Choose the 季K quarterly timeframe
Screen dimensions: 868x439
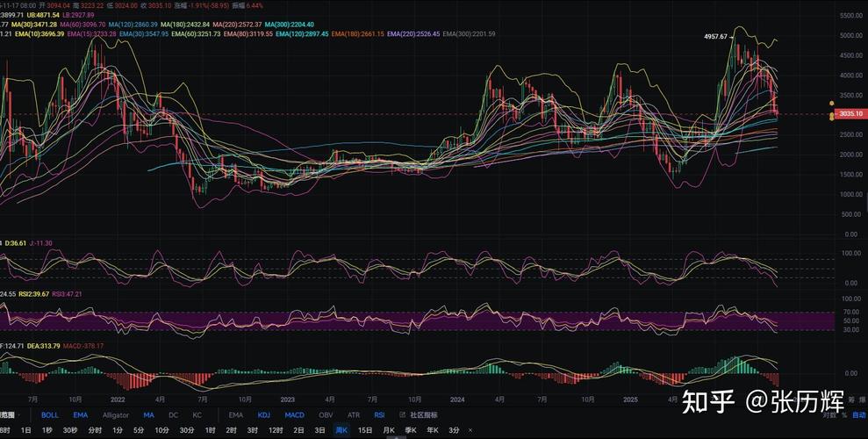click(x=410, y=430)
